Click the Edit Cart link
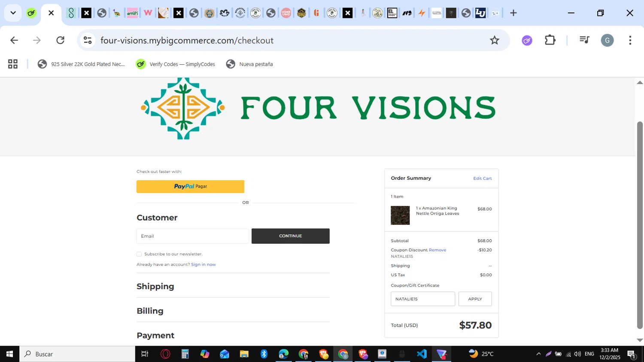Screen dimensions: 644x362 pos(483,178)
